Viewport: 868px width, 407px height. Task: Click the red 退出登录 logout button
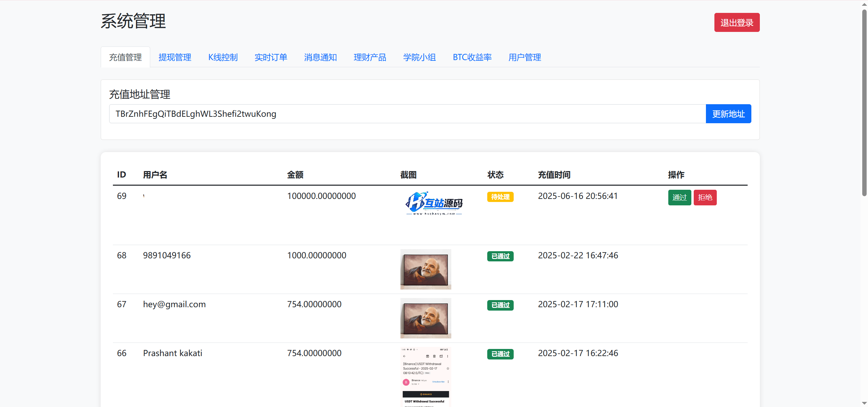pyautogui.click(x=736, y=22)
